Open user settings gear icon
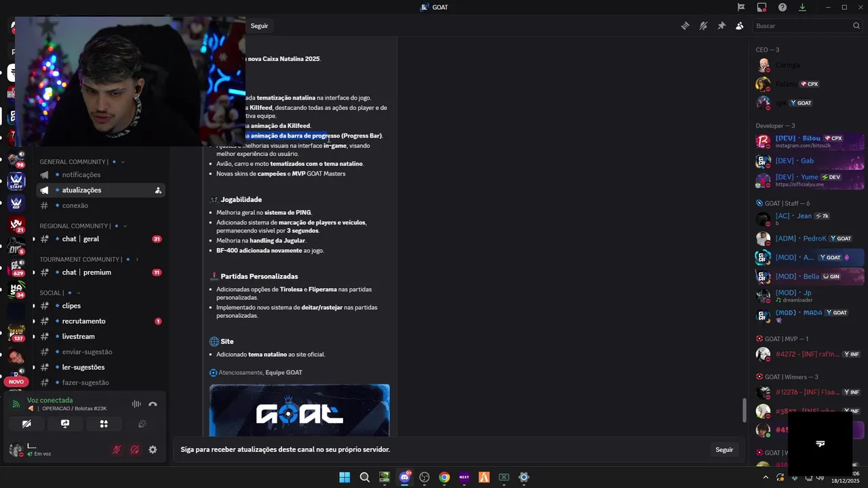Image resolution: width=868 pixels, height=488 pixels. (x=153, y=449)
